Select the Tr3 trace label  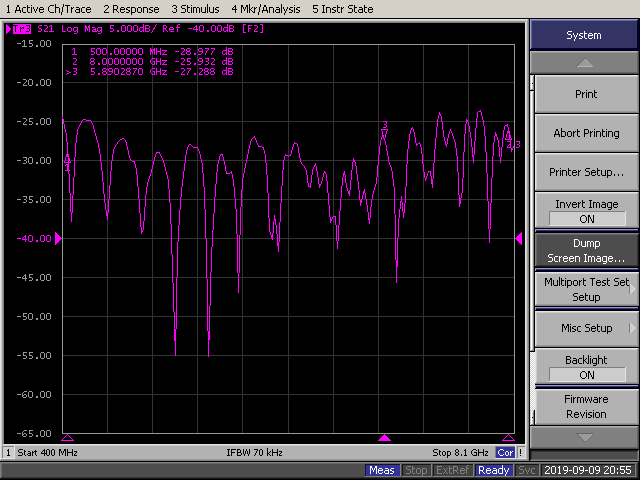pyautogui.click(x=22, y=29)
